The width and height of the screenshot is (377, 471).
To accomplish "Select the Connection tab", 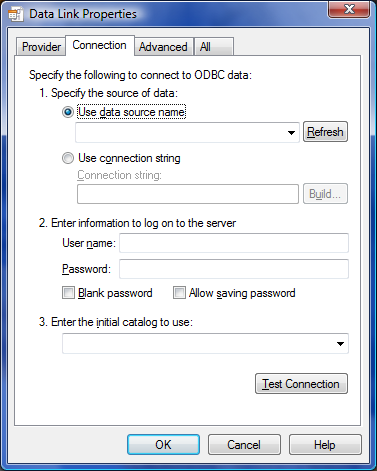I will tap(100, 45).
